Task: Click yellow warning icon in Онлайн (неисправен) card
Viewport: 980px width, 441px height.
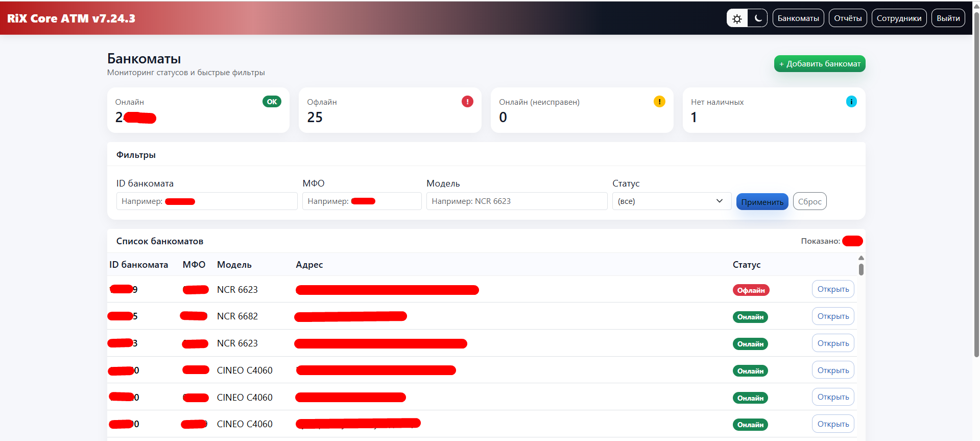Action: (x=659, y=102)
